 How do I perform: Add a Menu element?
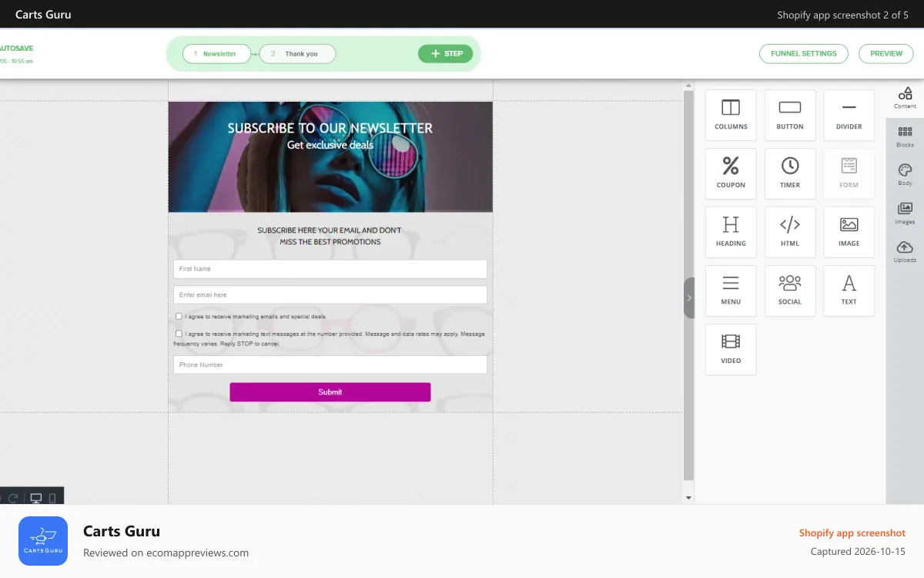[731, 291]
